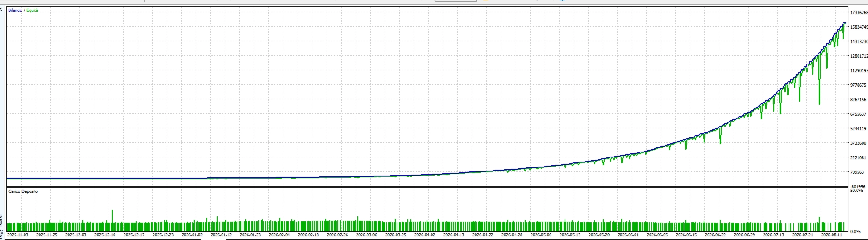This screenshot has width=868, height=240.
Task: Click the 8267156 value on the balance axis
Action: coord(858,100)
